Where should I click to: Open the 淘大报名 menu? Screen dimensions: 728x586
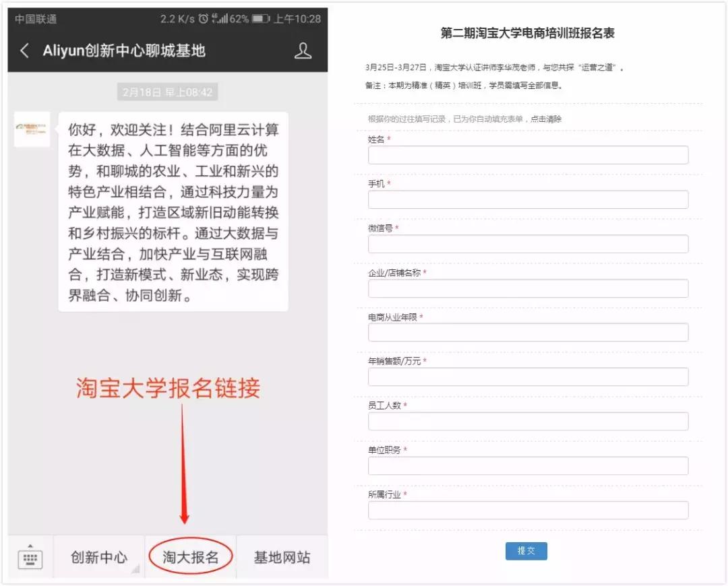click(x=191, y=557)
